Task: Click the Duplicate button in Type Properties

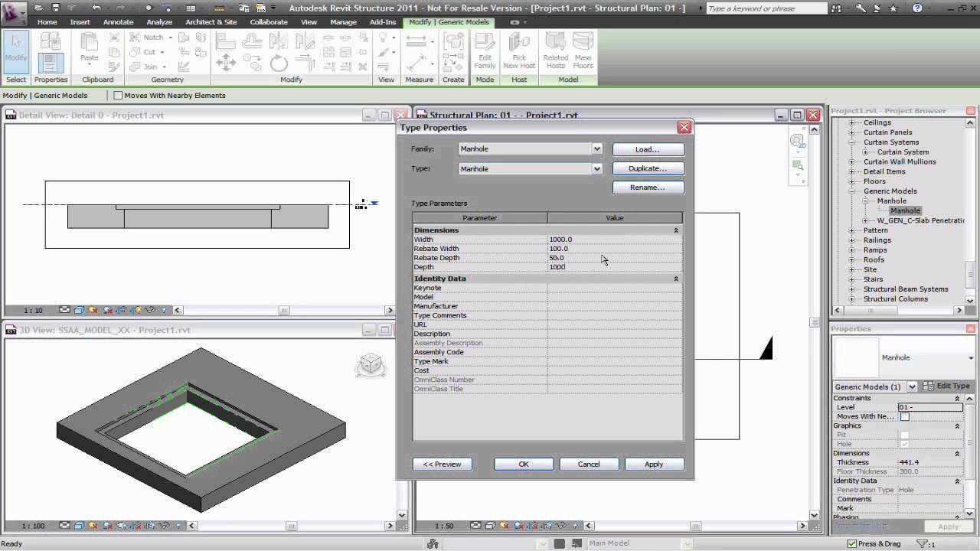Action: (x=648, y=168)
